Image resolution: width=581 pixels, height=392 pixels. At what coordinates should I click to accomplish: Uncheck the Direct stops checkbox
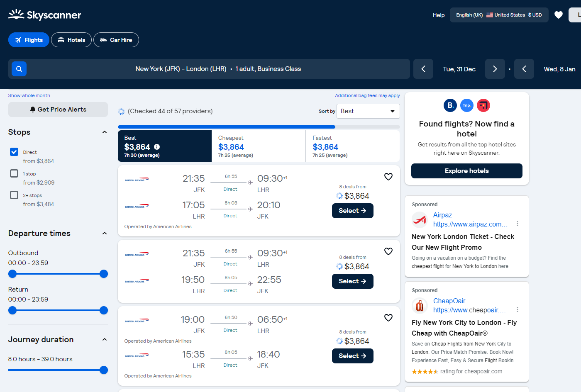14,152
